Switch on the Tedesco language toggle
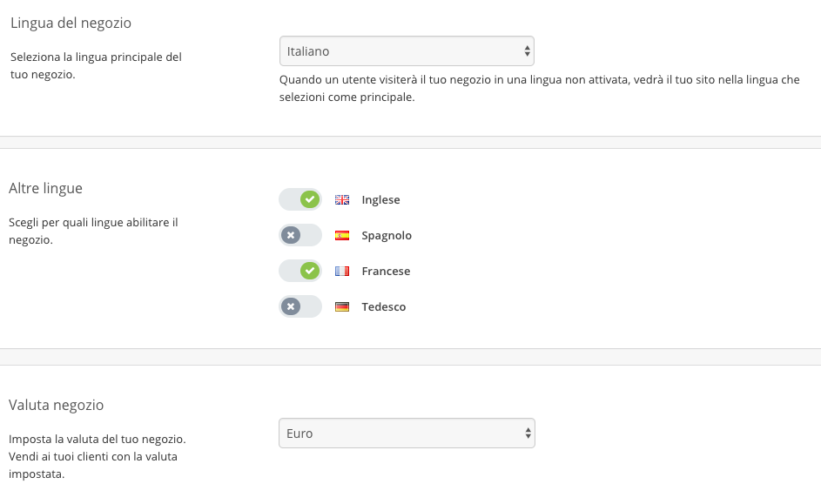This screenshot has height=504, width=821. pyautogui.click(x=300, y=306)
